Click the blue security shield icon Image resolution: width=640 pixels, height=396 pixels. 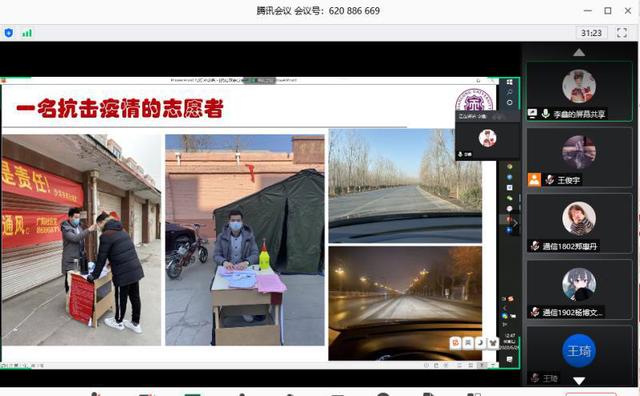click(9, 33)
